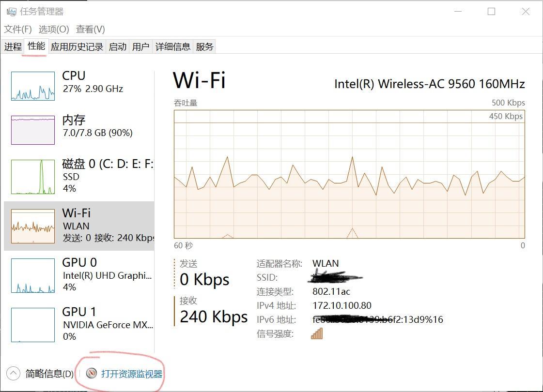Click the Wi-Fi signal strength bars icon
Viewport: 543px width, 392px height.
pos(317,333)
